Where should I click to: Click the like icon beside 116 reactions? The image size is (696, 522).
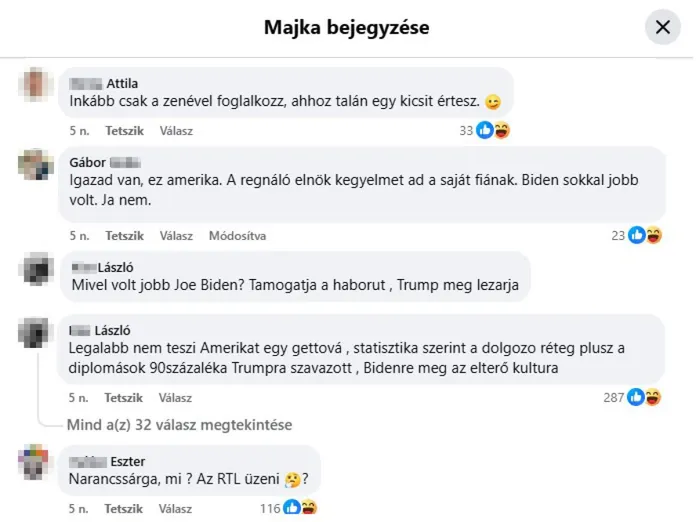point(292,507)
